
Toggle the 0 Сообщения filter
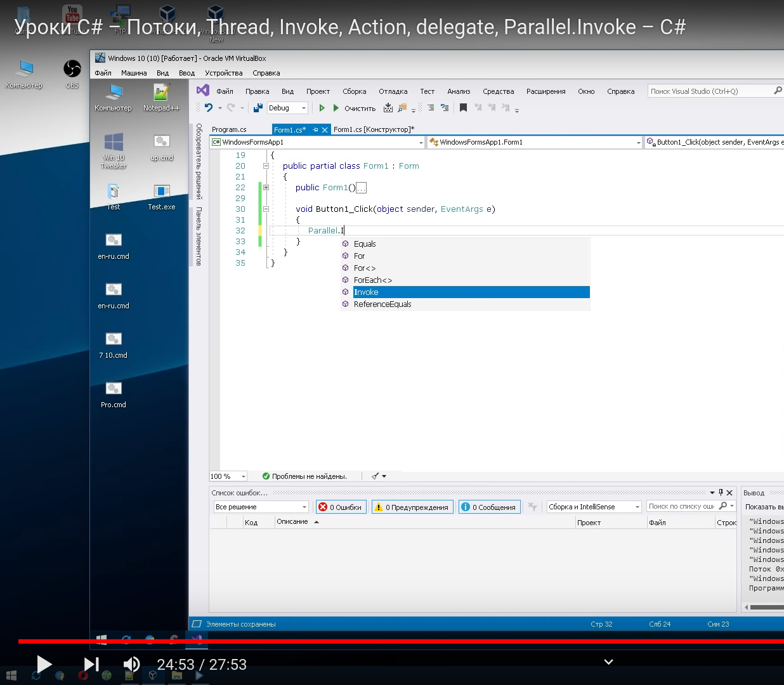489,507
